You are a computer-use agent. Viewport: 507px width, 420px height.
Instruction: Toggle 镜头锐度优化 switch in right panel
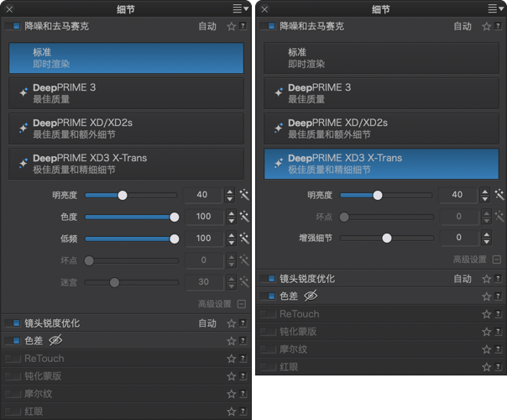268,279
